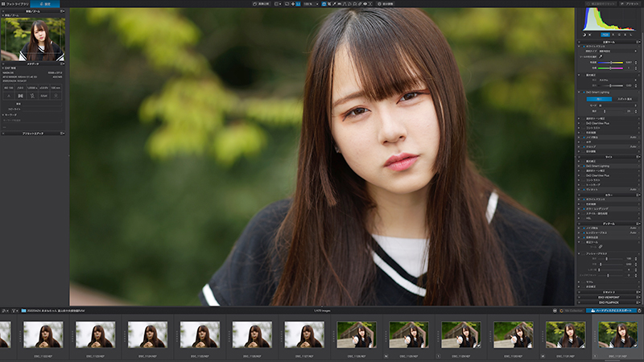Click the Compare images button in top toolbar
This screenshot has height=362, width=644.
tap(262, 4)
